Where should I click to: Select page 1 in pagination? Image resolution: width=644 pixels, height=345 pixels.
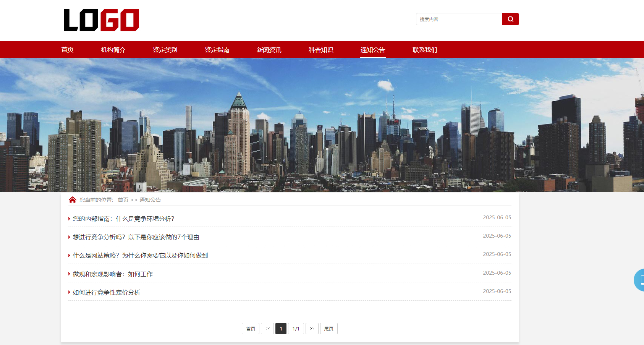click(x=281, y=329)
